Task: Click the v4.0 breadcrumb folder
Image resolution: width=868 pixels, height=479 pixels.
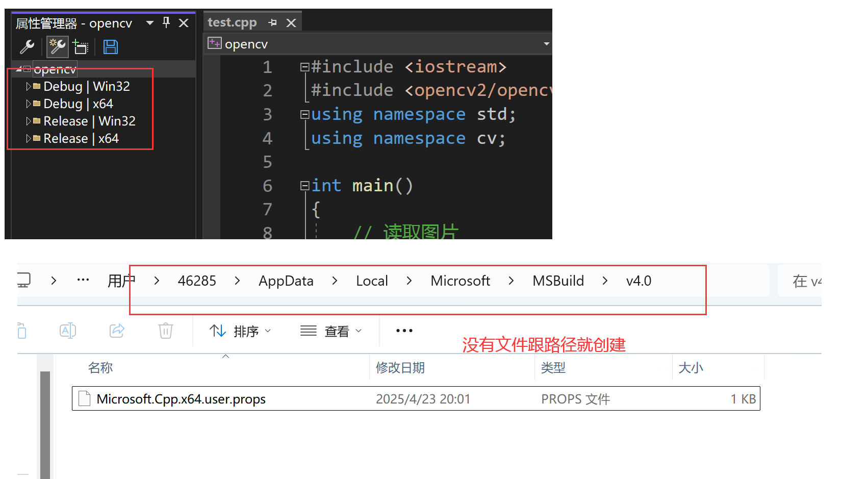Action: (x=639, y=281)
